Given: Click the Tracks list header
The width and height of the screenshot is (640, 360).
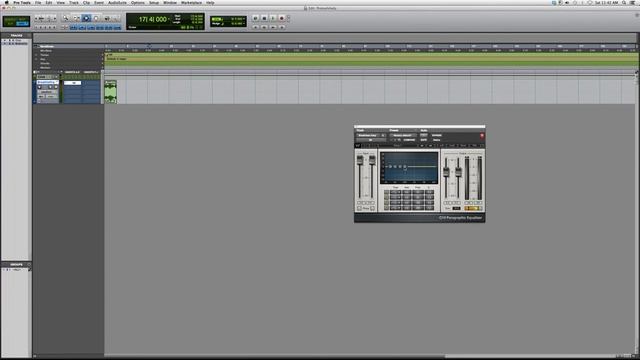Looking at the screenshot, I should pyautogui.click(x=16, y=36).
